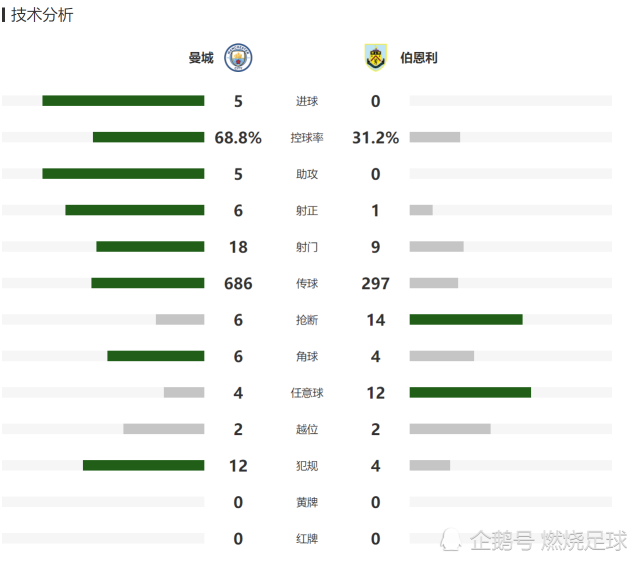Click Burnley's 297 passes value

pyautogui.click(x=376, y=284)
